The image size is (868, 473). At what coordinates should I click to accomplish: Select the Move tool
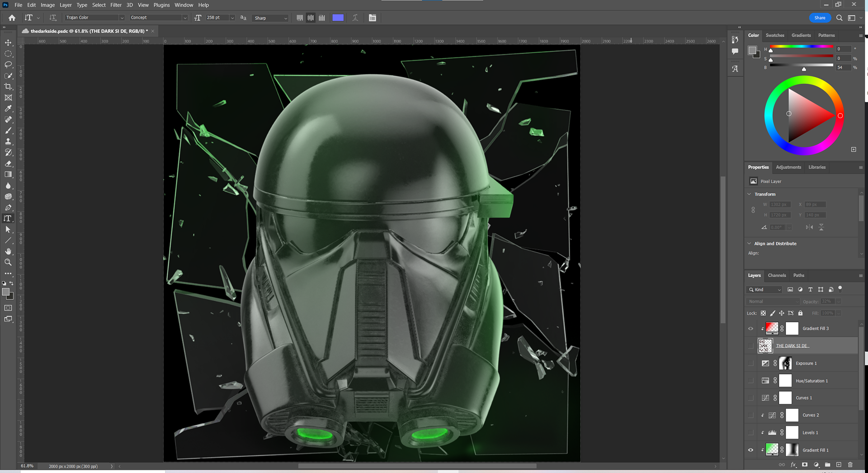8,43
